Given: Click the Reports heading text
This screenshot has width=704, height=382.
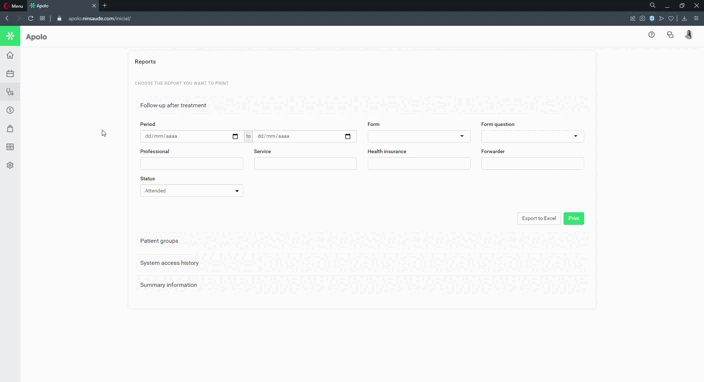Looking at the screenshot, I should 145,61.
